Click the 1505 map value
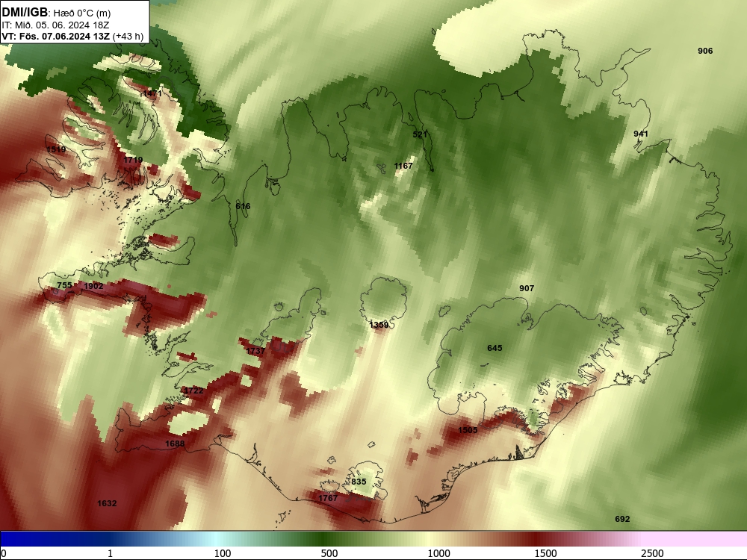747x560 pixels. click(468, 430)
